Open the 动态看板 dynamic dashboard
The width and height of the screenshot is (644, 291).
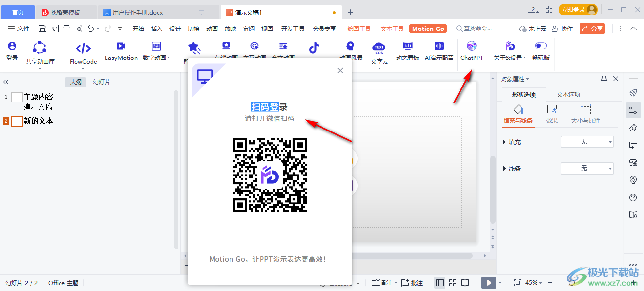408,51
